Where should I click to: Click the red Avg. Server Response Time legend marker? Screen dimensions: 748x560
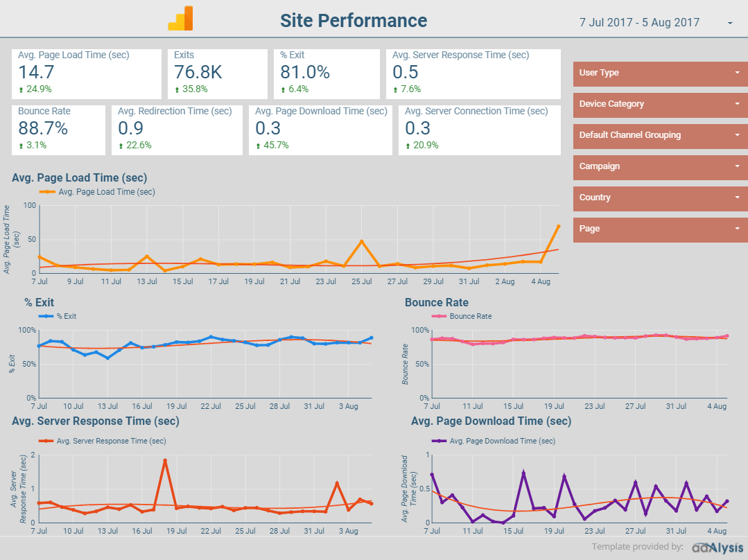tap(46, 441)
